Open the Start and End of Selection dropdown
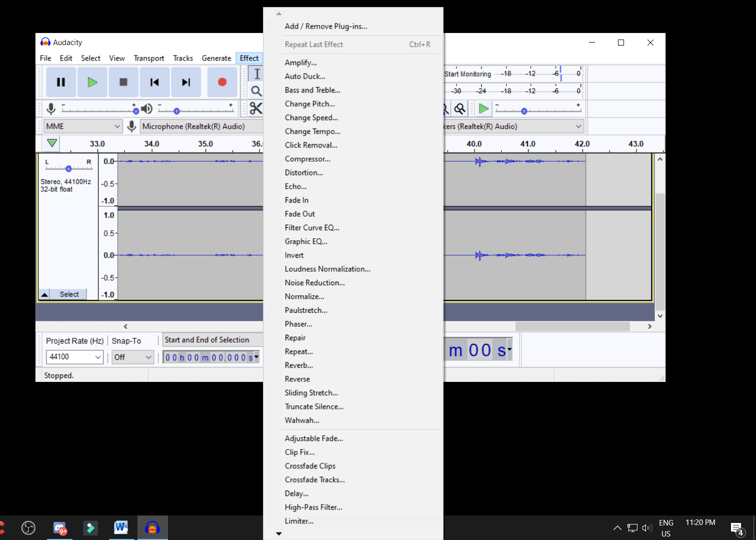 pyautogui.click(x=213, y=340)
